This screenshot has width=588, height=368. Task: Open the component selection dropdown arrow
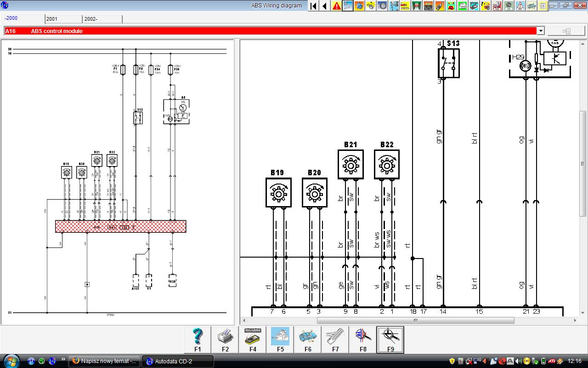tap(541, 31)
